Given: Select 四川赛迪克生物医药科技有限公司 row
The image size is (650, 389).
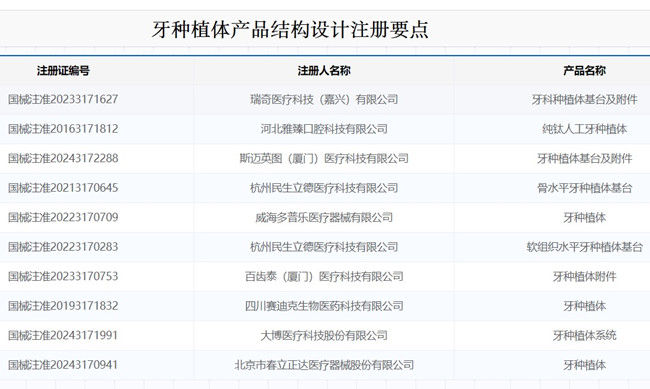Looking at the screenshot, I should (x=324, y=306).
